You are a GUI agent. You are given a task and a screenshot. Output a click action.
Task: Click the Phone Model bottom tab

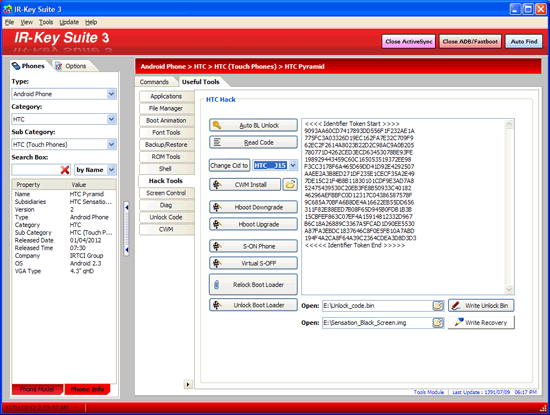[x=37, y=389]
